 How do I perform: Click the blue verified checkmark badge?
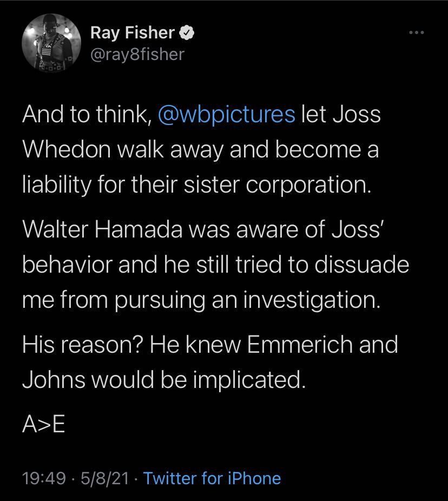click(x=187, y=34)
